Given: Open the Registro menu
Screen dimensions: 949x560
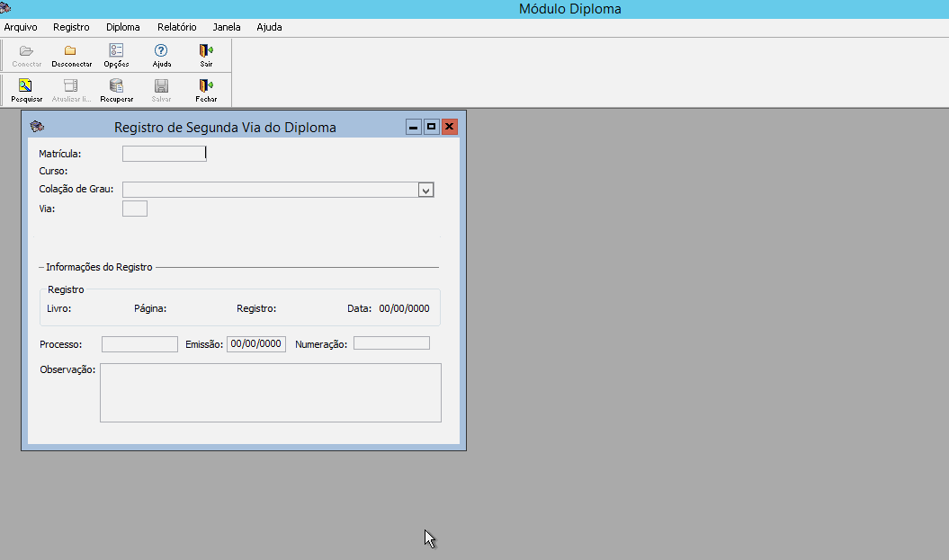Looking at the screenshot, I should [x=71, y=27].
